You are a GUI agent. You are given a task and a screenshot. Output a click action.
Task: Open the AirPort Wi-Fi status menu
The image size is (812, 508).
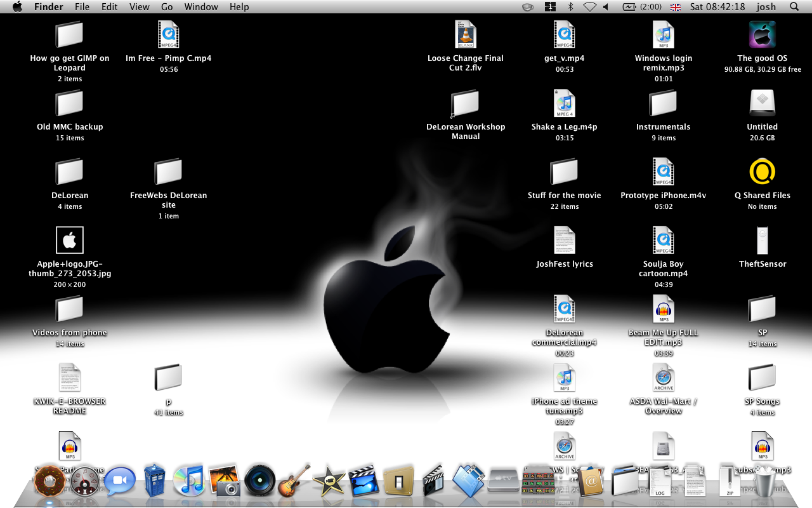(x=590, y=7)
